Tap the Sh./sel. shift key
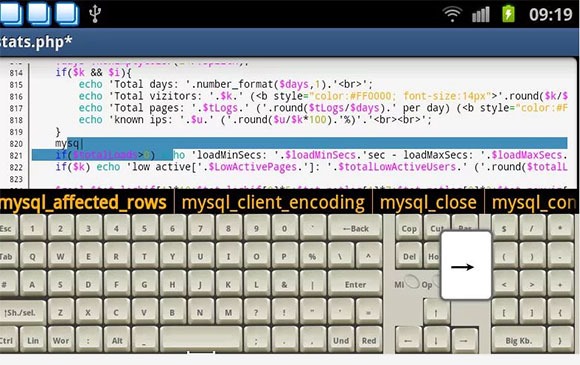The height and width of the screenshot is (365, 580). 22,312
